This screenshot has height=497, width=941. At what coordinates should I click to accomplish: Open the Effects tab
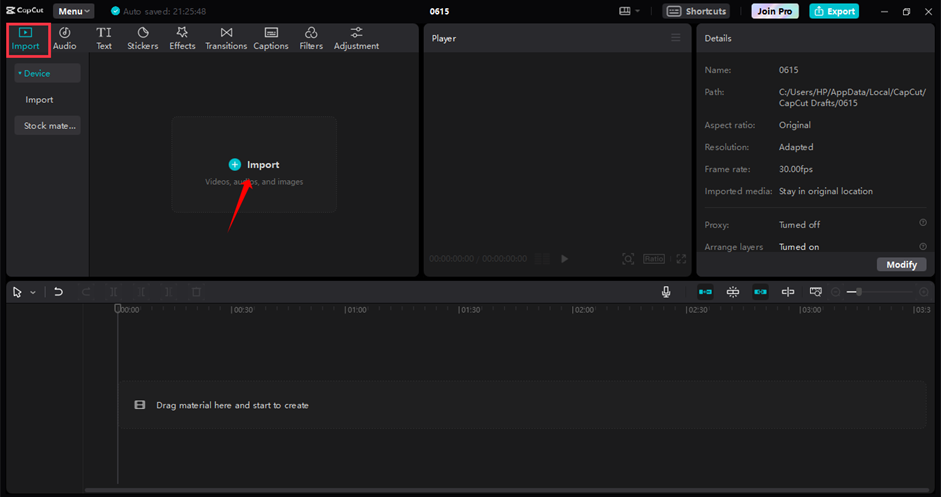(x=182, y=39)
